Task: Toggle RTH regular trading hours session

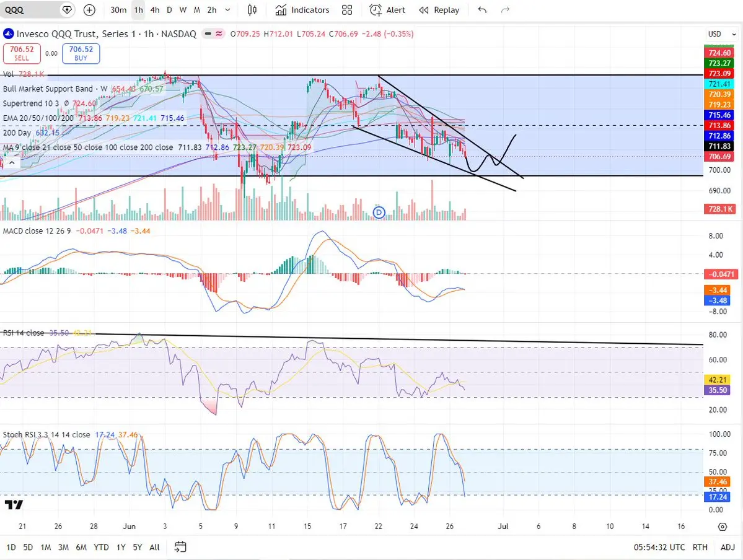Action: pyautogui.click(x=700, y=547)
